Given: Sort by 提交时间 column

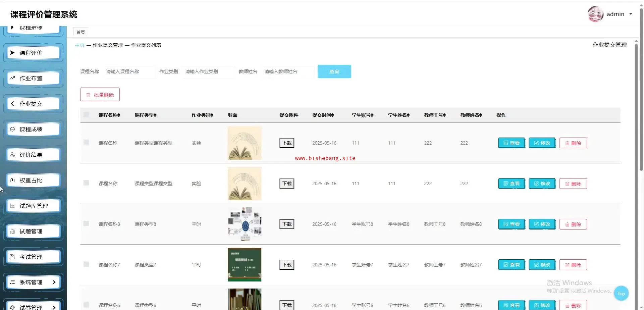Looking at the screenshot, I should 323,115.
